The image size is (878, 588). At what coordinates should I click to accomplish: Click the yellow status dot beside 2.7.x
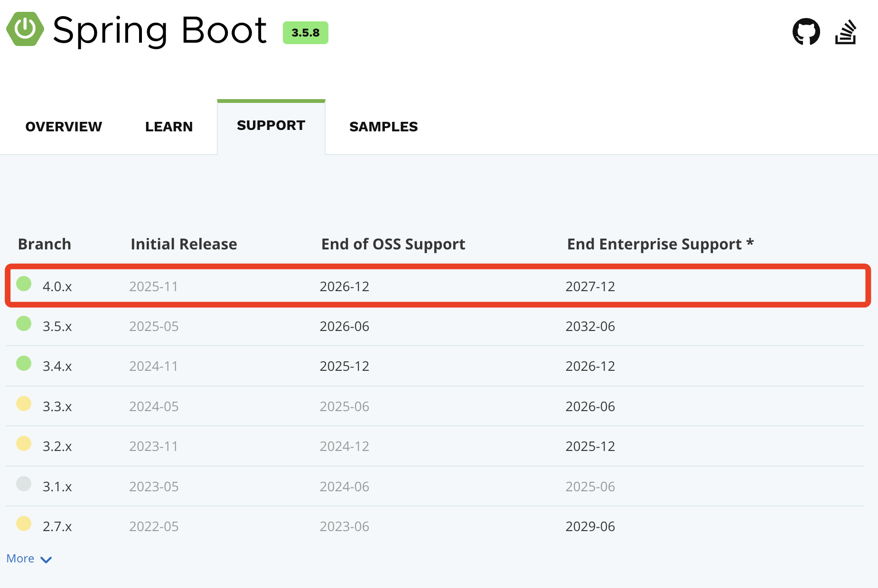pyautogui.click(x=23, y=524)
